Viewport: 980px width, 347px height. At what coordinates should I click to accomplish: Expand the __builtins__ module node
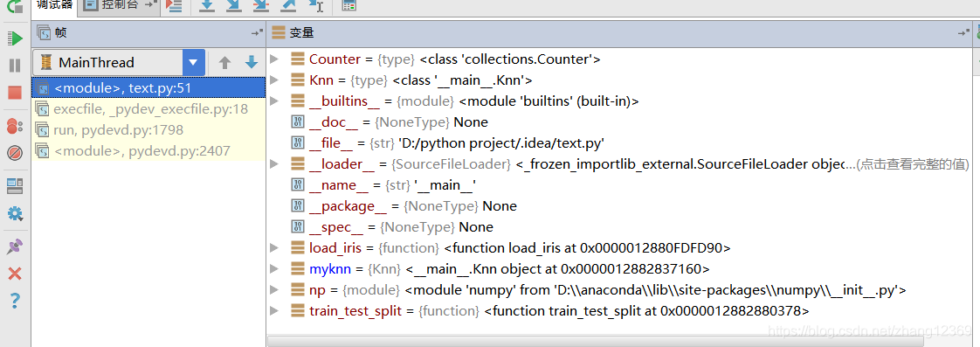tap(273, 101)
